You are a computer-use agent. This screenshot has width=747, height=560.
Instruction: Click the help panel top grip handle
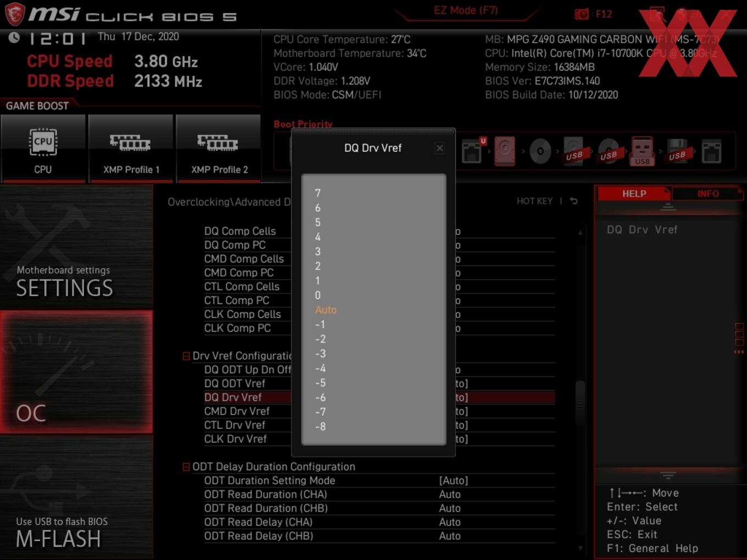[x=668, y=207]
